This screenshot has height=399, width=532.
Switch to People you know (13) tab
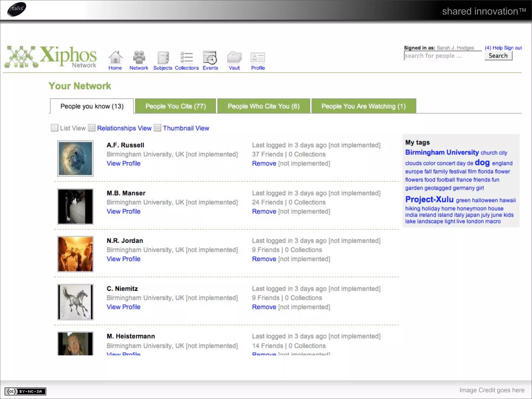click(x=92, y=106)
